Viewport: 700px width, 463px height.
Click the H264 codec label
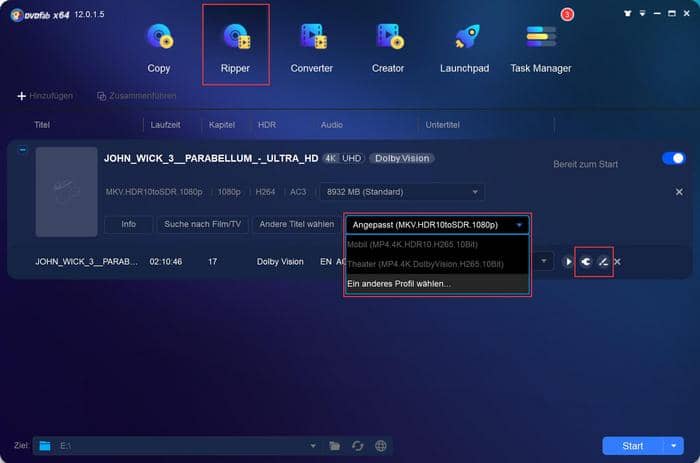coord(265,192)
